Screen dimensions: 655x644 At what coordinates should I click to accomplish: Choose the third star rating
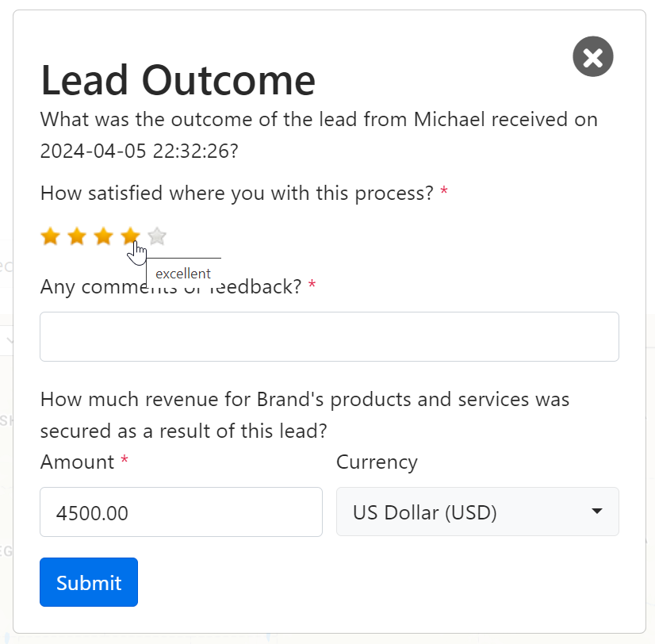tap(104, 236)
